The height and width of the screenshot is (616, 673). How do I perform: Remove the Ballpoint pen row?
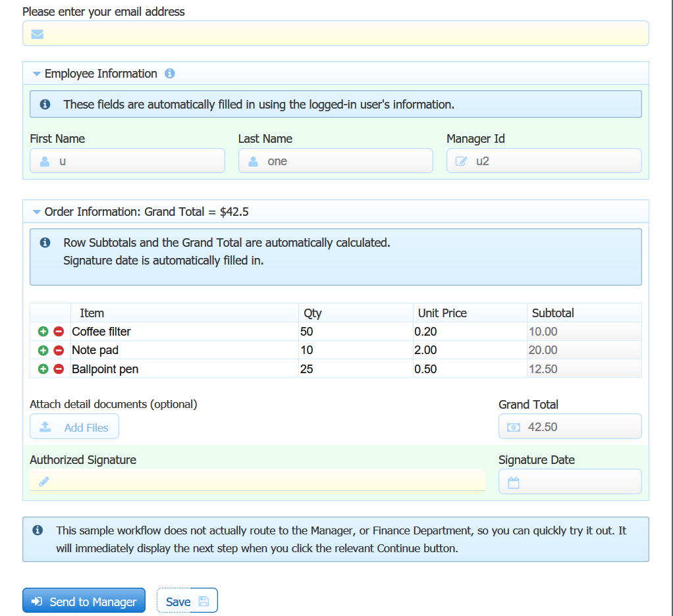pyautogui.click(x=59, y=369)
